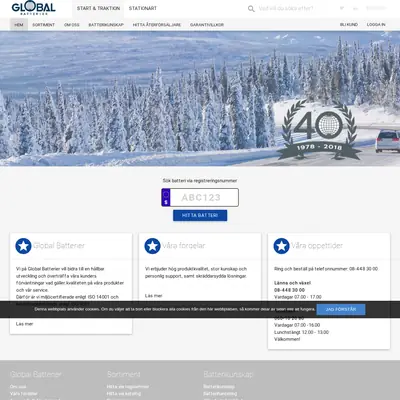Focus the ABC123 registration number field

coord(204,197)
